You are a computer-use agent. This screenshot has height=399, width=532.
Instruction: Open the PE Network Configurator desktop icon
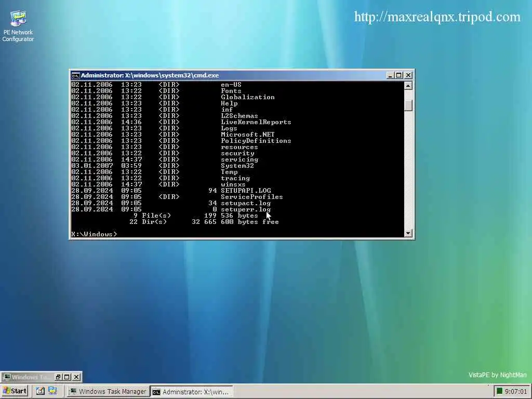pos(18,26)
